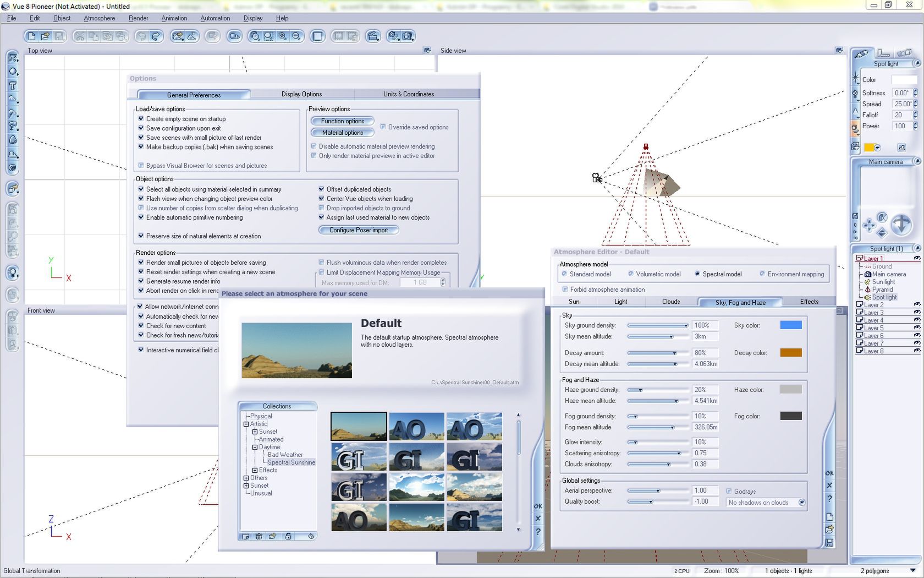The width and height of the screenshot is (924, 578).
Task: Collapse the Spot light panel header arrow
Action: (917, 64)
